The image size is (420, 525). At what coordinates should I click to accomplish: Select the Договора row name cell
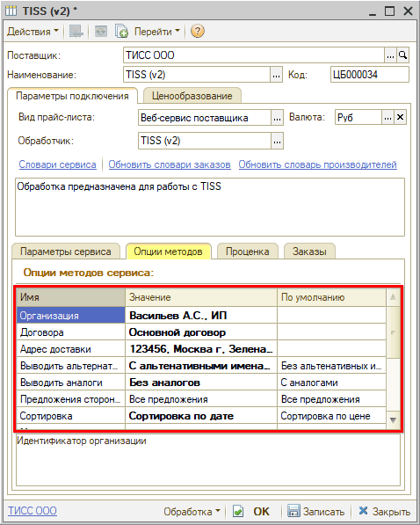(71, 332)
